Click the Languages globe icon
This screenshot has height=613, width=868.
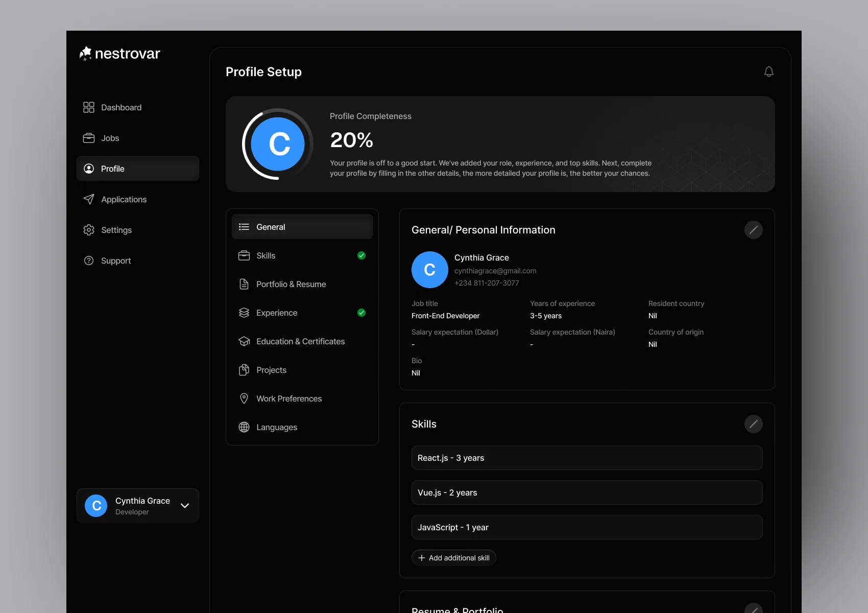pos(244,427)
